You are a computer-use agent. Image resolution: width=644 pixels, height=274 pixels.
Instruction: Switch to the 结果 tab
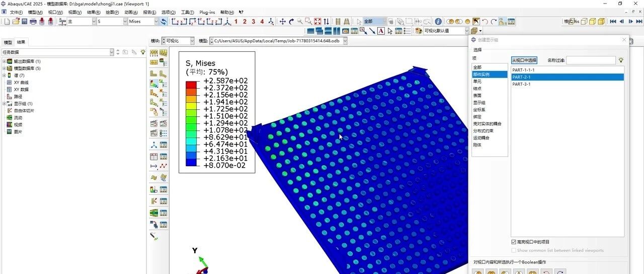[x=21, y=42]
